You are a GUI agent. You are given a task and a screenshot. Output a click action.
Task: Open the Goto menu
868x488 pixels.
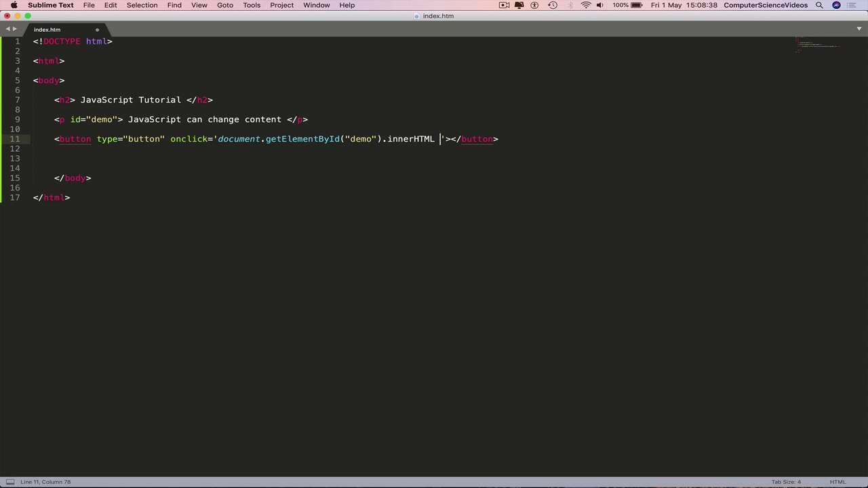click(x=225, y=5)
